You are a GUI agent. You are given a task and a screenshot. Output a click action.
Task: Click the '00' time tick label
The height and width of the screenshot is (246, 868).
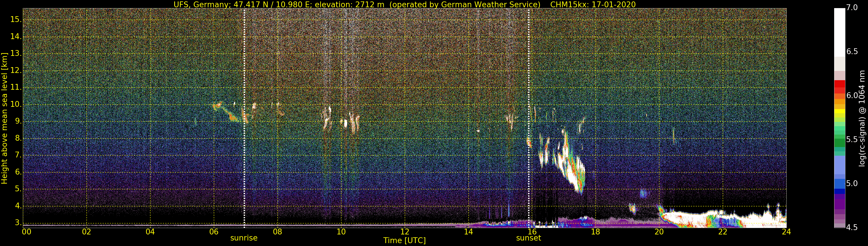pos(27,232)
